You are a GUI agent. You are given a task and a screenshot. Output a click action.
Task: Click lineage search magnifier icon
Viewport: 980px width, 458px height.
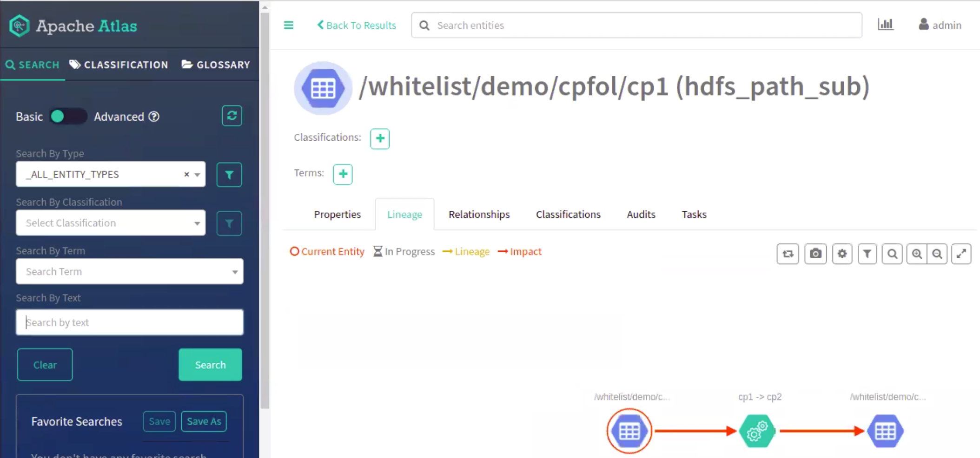pos(892,254)
